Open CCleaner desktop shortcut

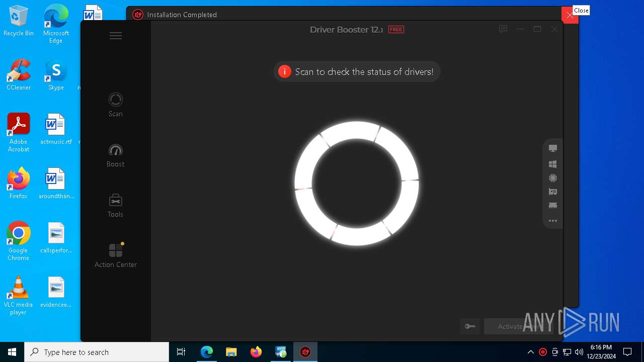click(x=19, y=75)
